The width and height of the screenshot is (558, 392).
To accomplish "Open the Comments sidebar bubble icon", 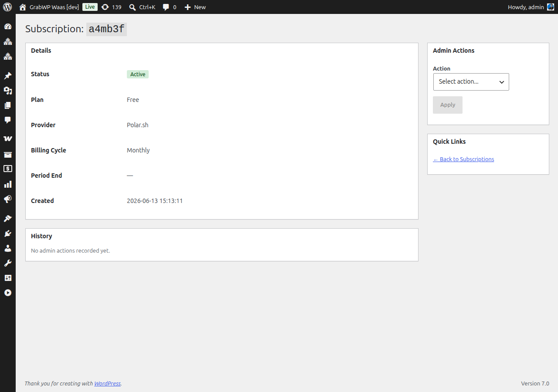I will pyautogui.click(x=8, y=120).
